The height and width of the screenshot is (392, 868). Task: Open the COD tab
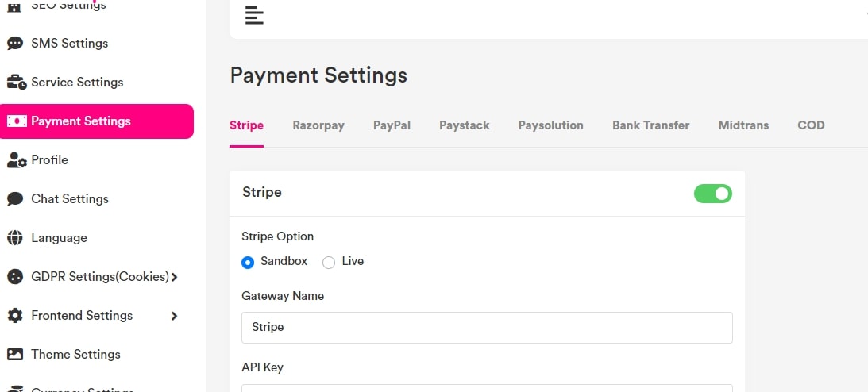(x=811, y=125)
